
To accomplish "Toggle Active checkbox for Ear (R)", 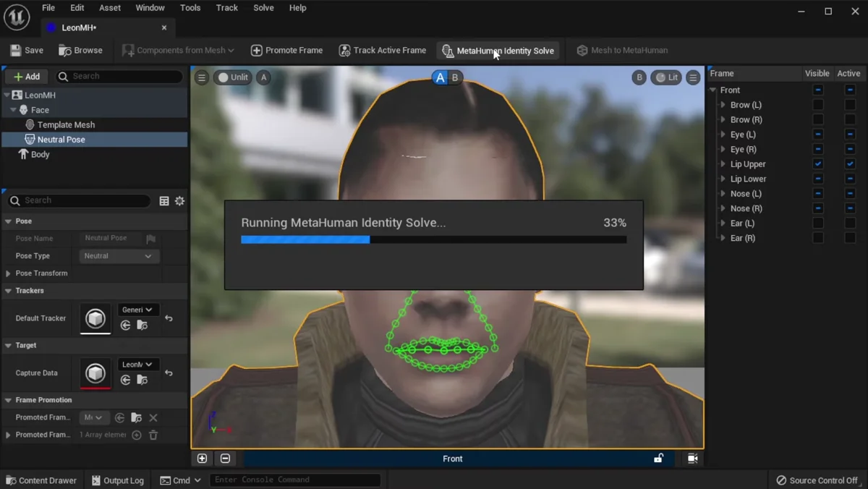I will point(850,238).
